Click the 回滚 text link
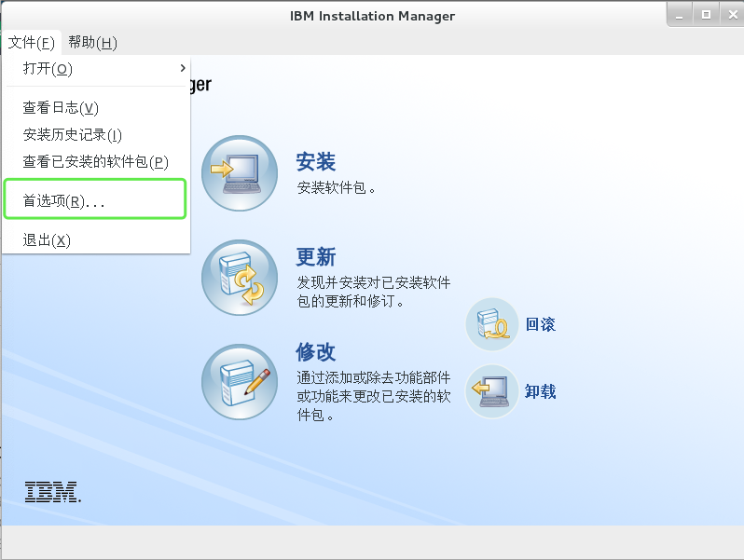 (x=541, y=324)
